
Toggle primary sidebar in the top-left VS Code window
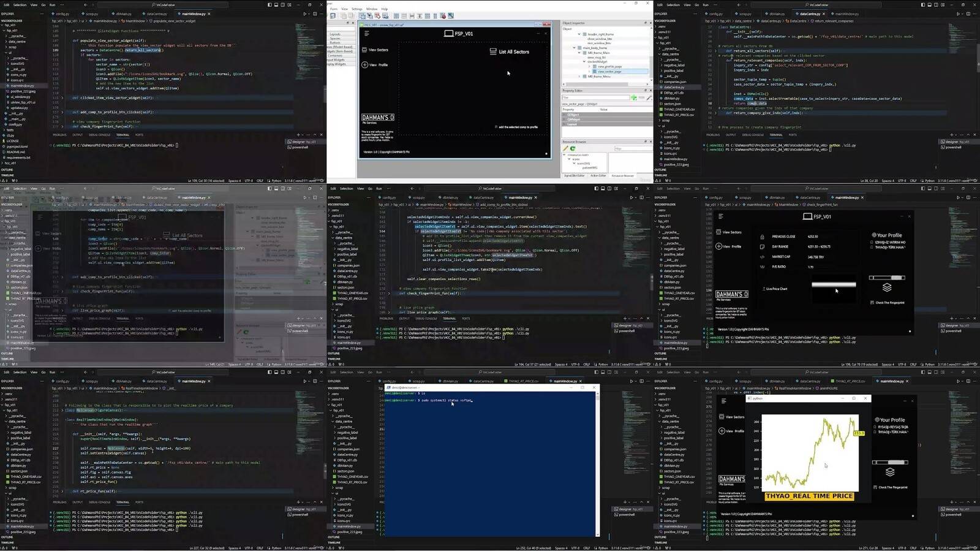point(269,5)
